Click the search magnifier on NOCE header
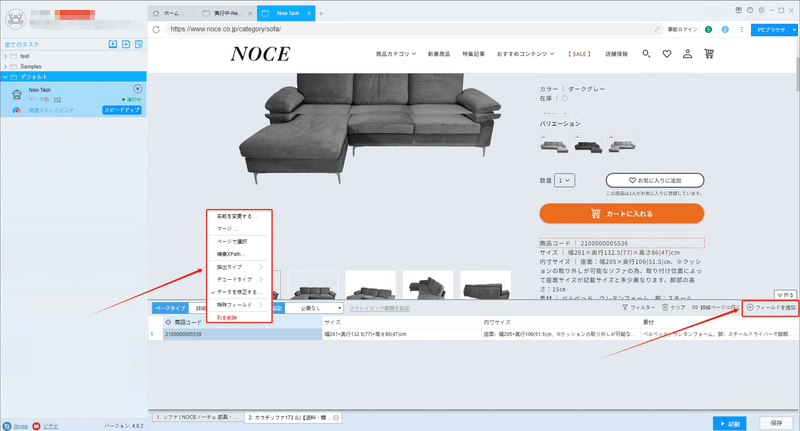The height and width of the screenshot is (431, 800). point(646,54)
